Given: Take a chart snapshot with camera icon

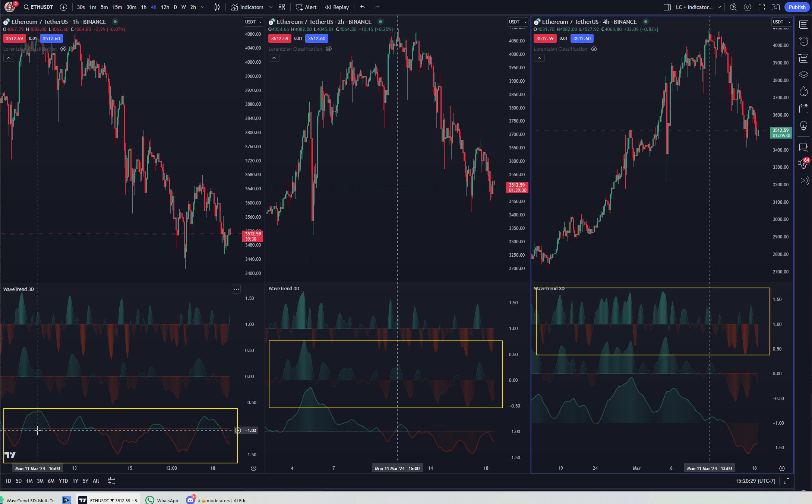Looking at the screenshot, I should click(775, 7).
